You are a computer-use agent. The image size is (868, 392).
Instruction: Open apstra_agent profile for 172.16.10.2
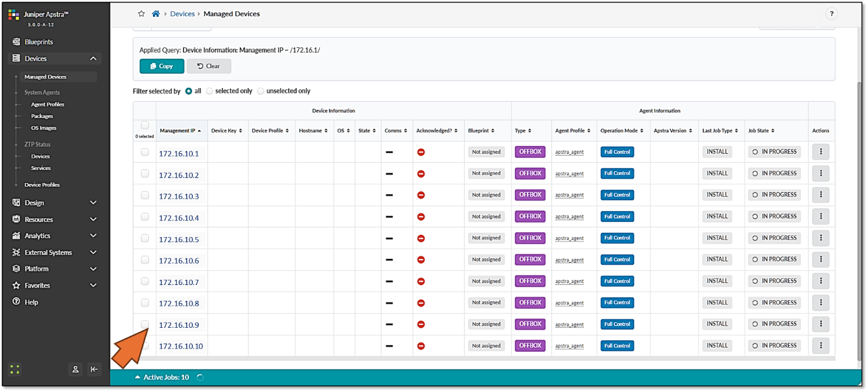[x=569, y=173]
